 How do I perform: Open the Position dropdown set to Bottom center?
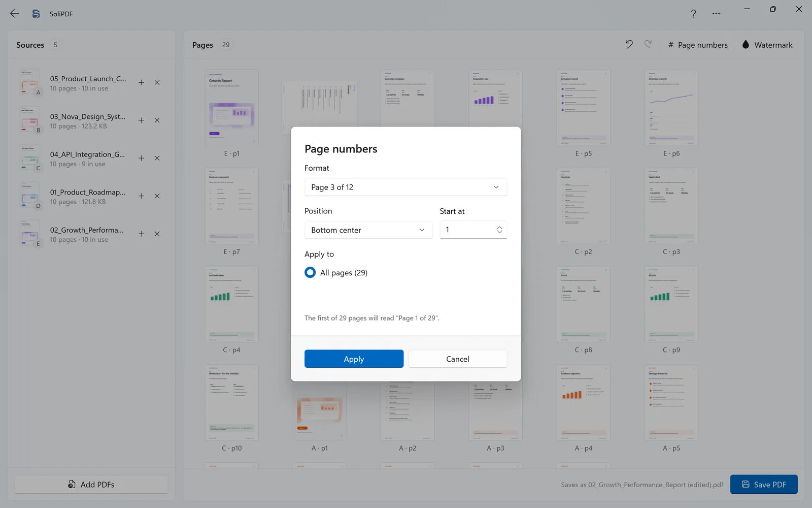[368, 230]
